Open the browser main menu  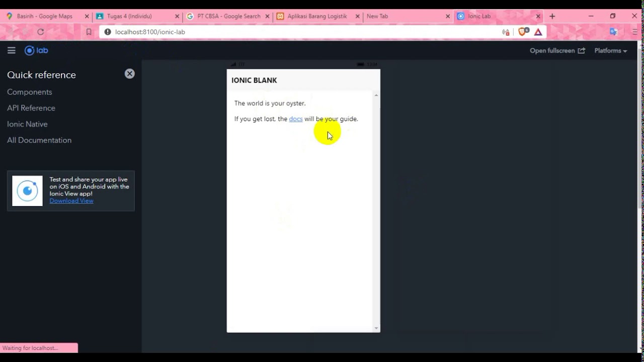coord(635,32)
